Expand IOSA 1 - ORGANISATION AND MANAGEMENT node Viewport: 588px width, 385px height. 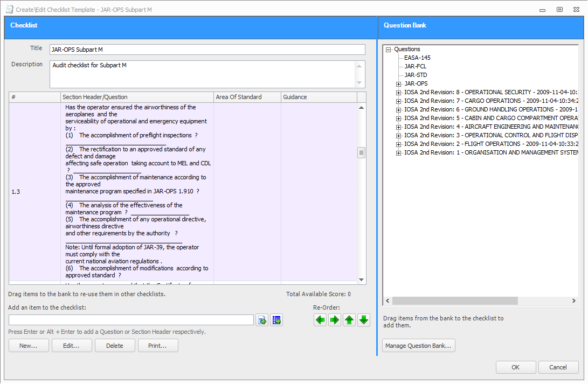coord(398,153)
